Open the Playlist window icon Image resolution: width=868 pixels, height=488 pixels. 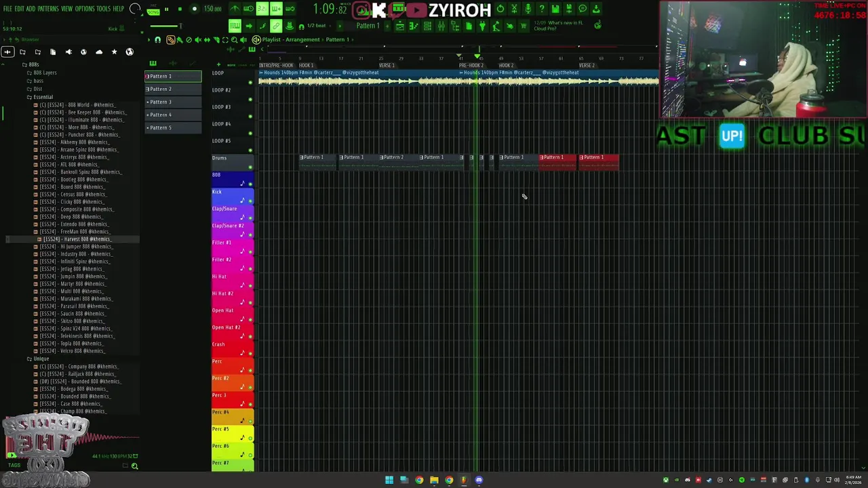point(401,26)
